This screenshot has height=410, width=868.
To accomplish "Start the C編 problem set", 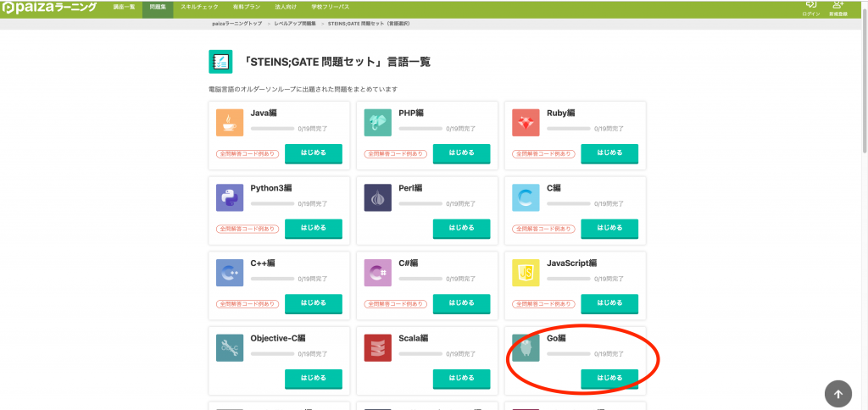I will pos(609,229).
